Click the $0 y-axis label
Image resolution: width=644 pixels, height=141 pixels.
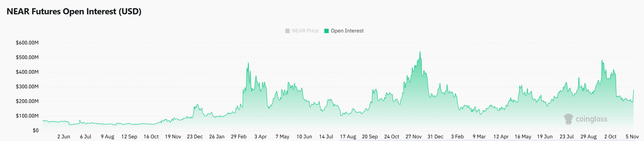click(x=35, y=130)
